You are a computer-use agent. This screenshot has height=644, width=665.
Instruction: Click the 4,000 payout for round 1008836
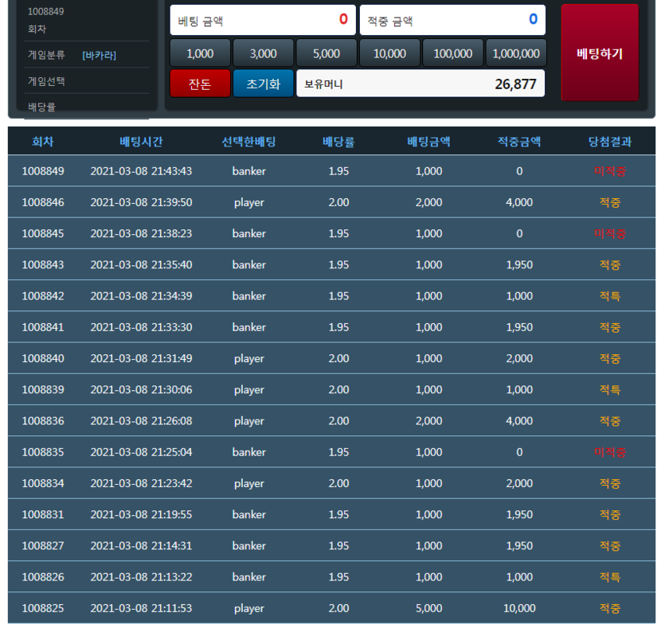[519, 421]
